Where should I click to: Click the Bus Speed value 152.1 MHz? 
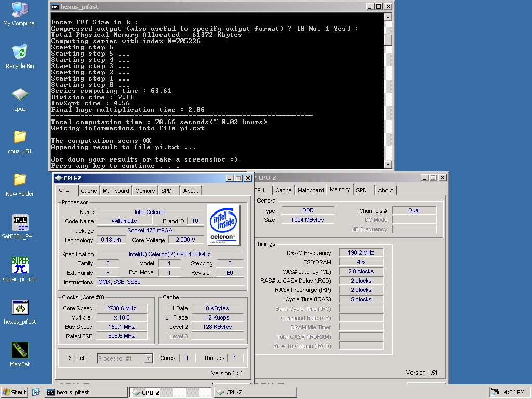pyautogui.click(x=122, y=327)
